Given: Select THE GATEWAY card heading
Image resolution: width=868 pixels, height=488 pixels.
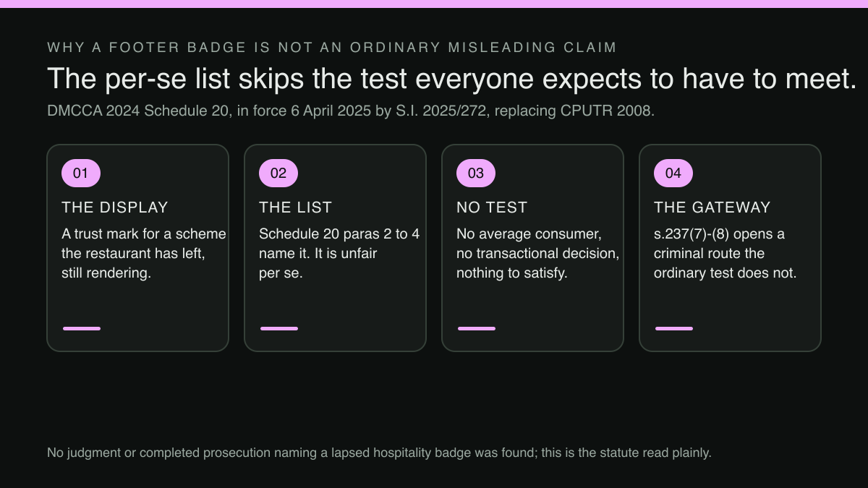Looking at the screenshot, I should (x=712, y=207).
